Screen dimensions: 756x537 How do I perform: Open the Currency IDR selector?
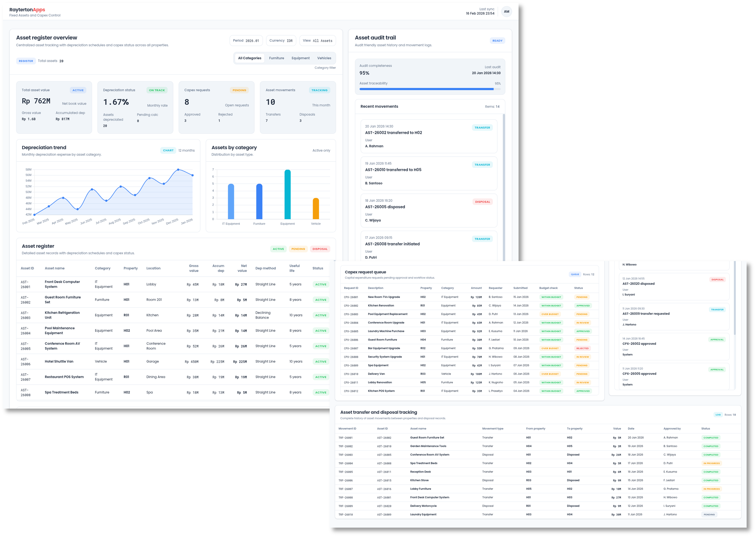pos(281,41)
